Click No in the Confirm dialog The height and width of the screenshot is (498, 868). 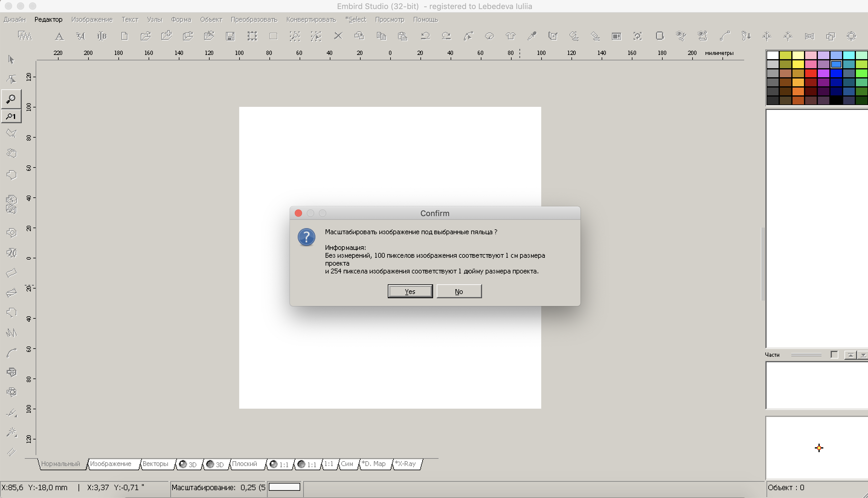[459, 292]
